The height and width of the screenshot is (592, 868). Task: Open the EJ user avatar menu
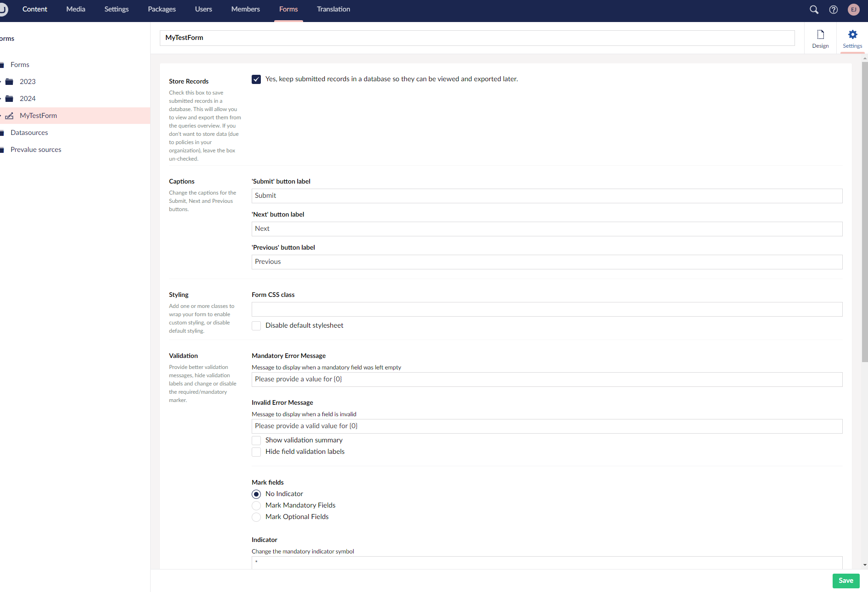click(854, 10)
